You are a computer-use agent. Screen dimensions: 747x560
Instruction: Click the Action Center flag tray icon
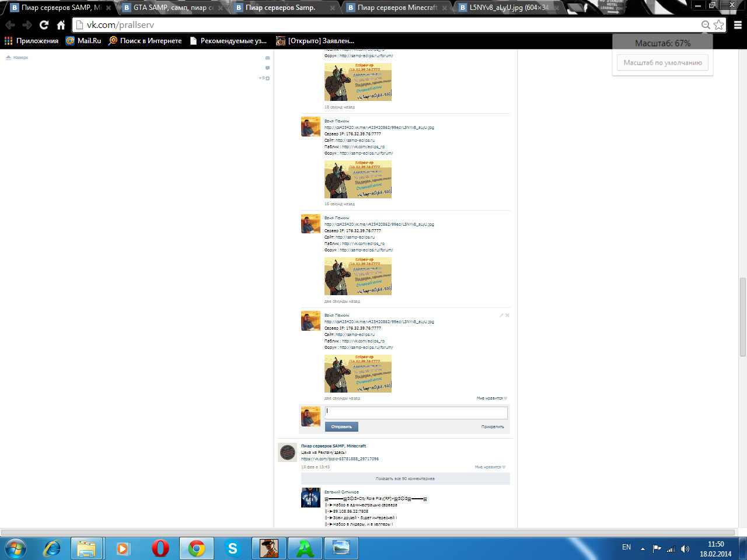[x=657, y=548]
